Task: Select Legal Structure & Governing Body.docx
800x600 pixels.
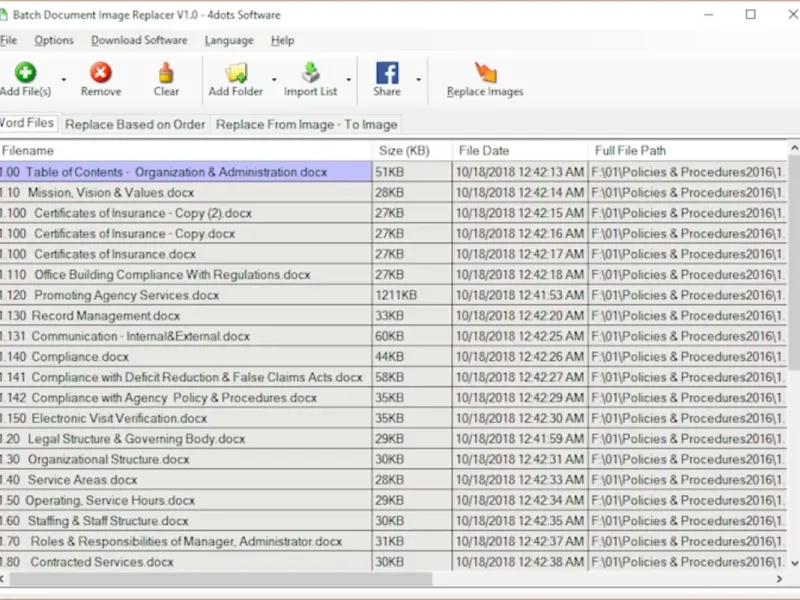Action: [x=186, y=439]
